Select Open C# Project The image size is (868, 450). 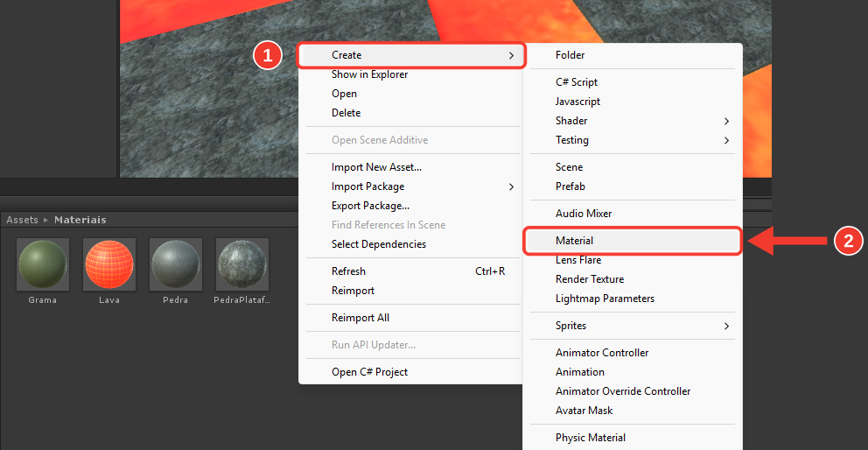410,372
